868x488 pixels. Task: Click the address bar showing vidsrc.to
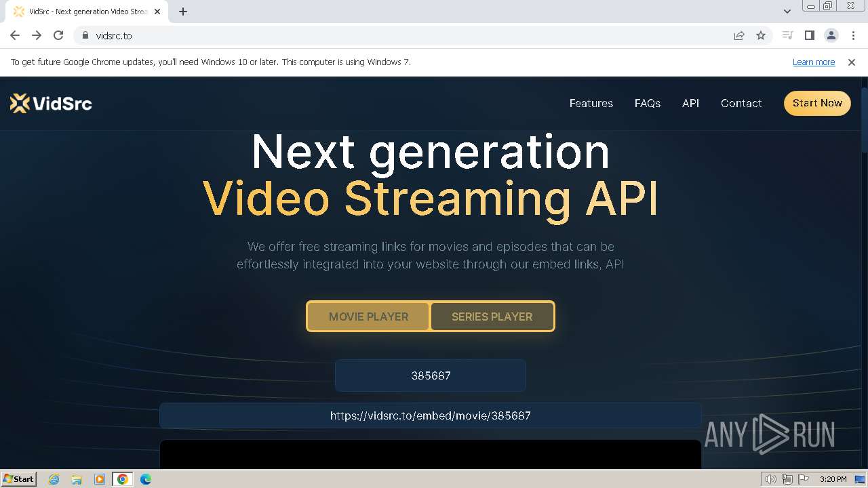(407, 35)
